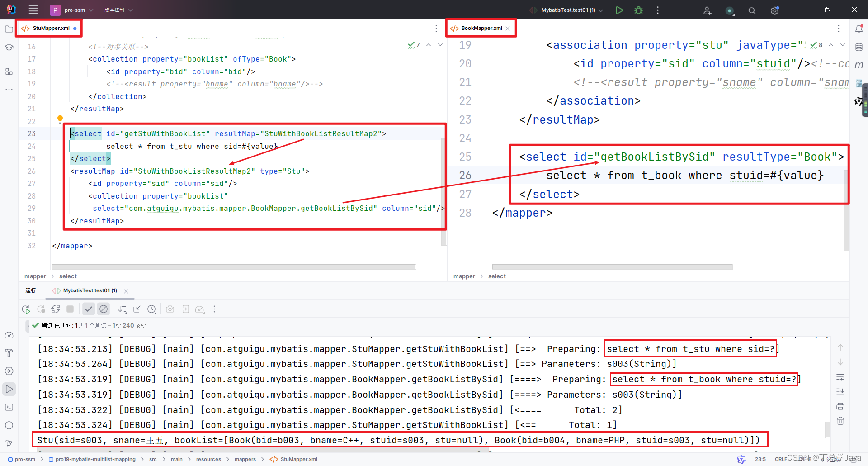This screenshot has width=868, height=466.
Task: Go to previous highlighted problem in BookMapper.xml
Action: click(x=831, y=45)
